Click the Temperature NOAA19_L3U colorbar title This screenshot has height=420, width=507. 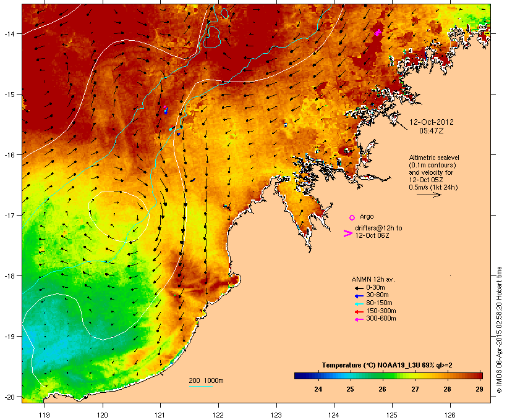click(387, 366)
